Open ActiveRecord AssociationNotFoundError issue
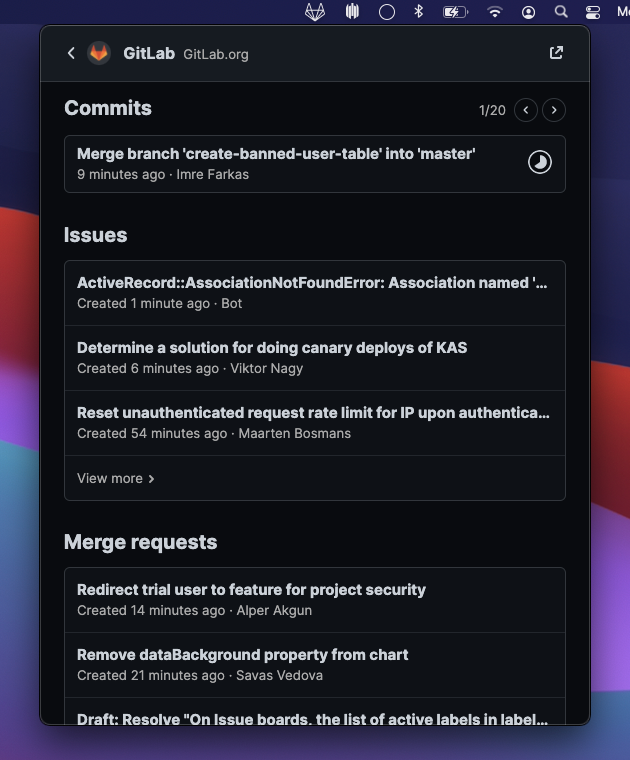The height and width of the screenshot is (760, 630). [315, 293]
